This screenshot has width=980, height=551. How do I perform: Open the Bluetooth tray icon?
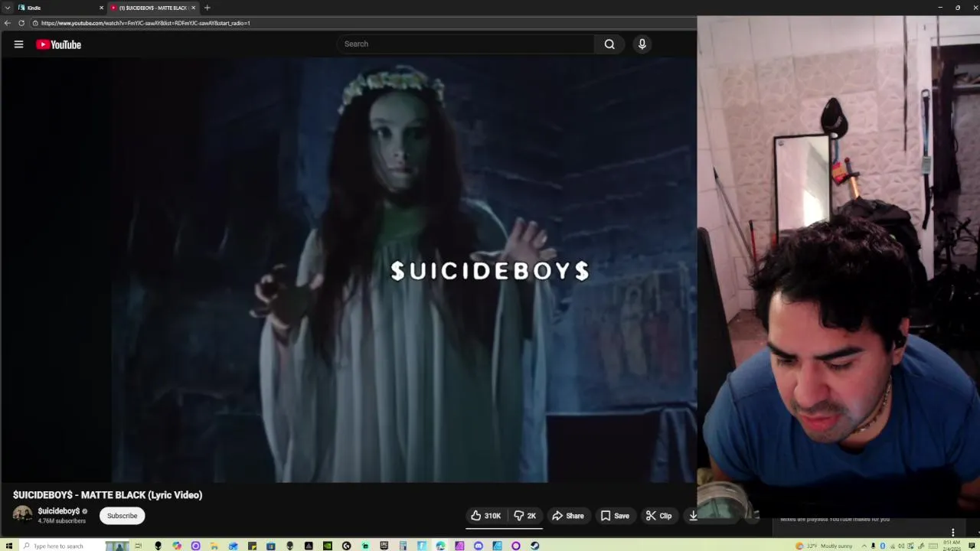click(x=883, y=546)
